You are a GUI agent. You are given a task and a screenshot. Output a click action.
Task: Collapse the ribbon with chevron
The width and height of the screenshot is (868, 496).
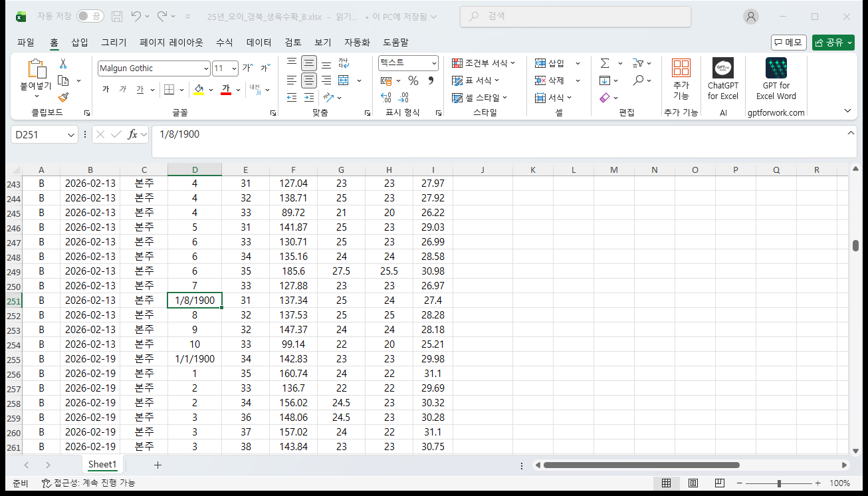[x=847, y=110]
